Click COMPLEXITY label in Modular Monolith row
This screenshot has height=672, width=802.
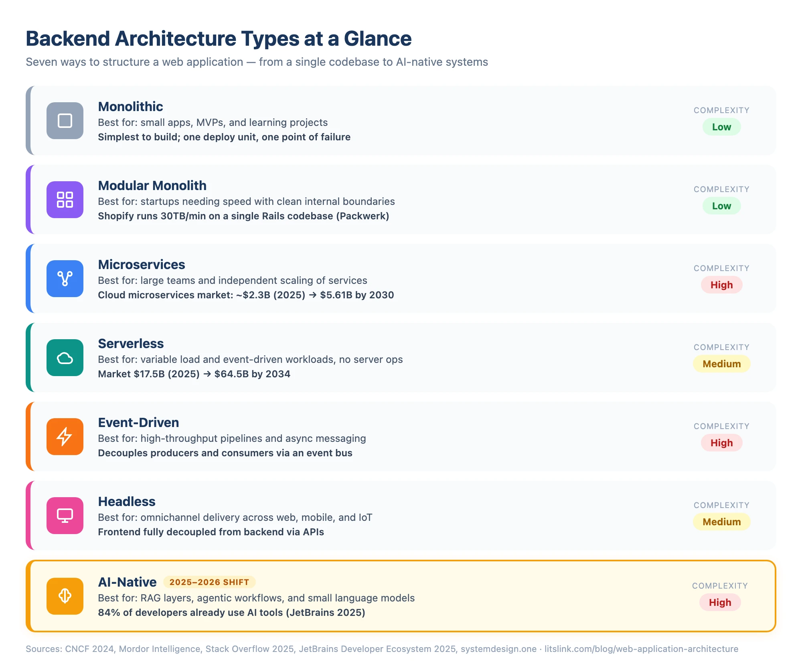pos(721,189)
